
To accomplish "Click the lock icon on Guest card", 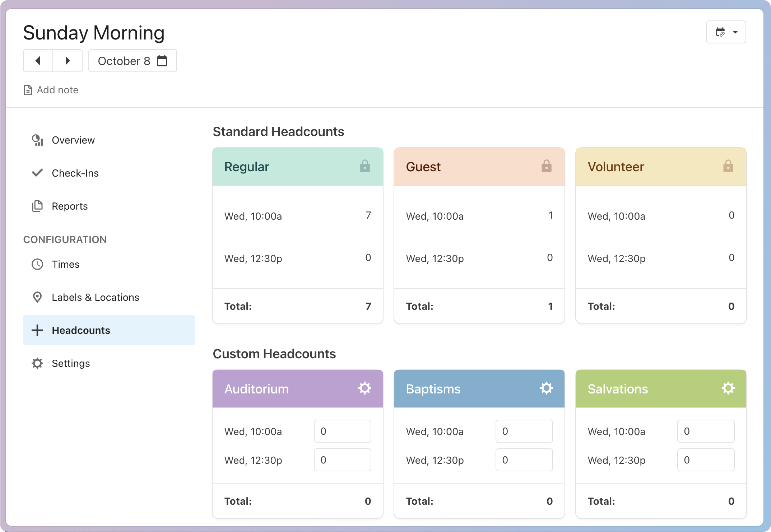I will tap(546, 166).
